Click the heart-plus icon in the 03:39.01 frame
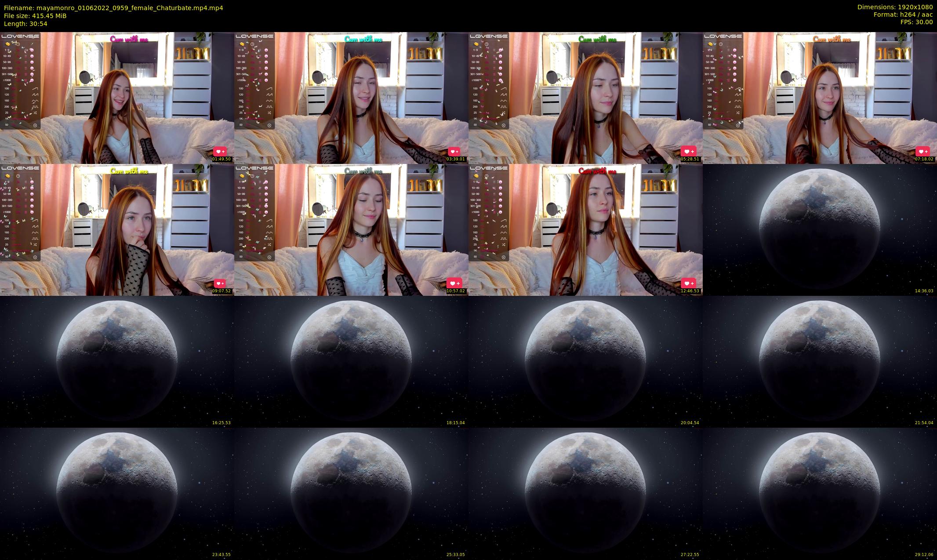937x560 pixels. [x=454, y=151]
